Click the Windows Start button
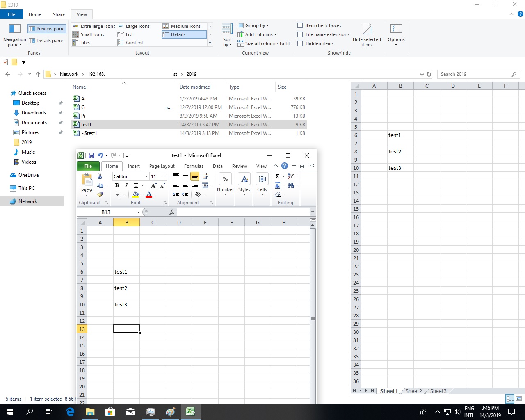This screenshot has width=525, height=420. click(10, 412)
